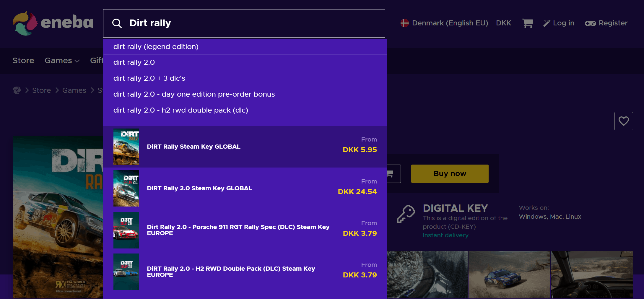The height and width of the screenshot is (299, 644).
Task: Select suggestion dirt rally 2.0 + 3 dlc's
Action: (245, 78)
